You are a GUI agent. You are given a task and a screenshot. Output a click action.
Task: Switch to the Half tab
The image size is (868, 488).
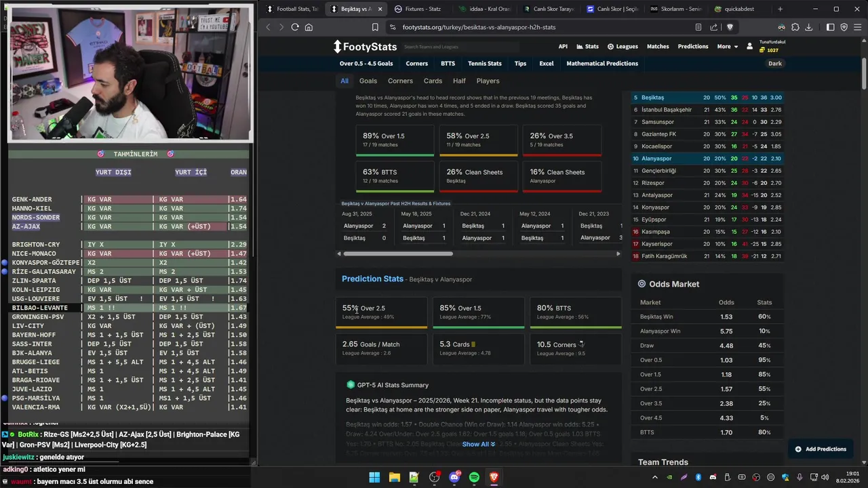(459, 81)
